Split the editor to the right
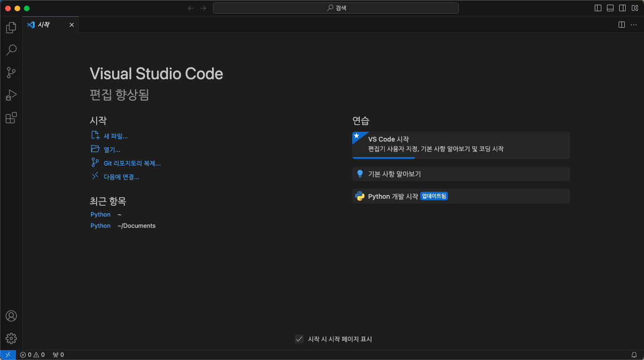Screen dimensions: 644x360 621,25
